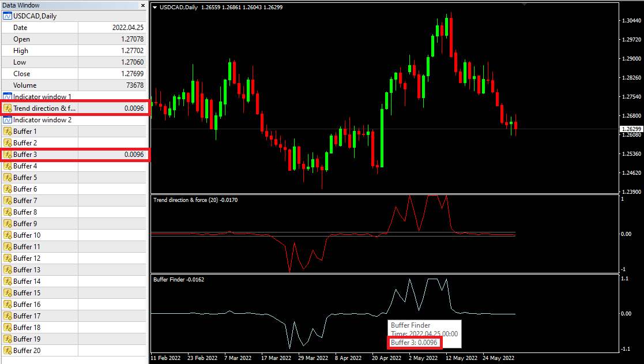Select the Buffer 3 icon
This screenshot has width=644, height=364.
point(7,155)
